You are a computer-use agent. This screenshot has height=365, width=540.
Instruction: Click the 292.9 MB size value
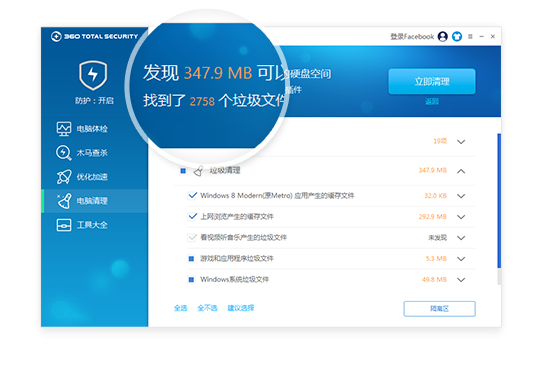(433, 217)
